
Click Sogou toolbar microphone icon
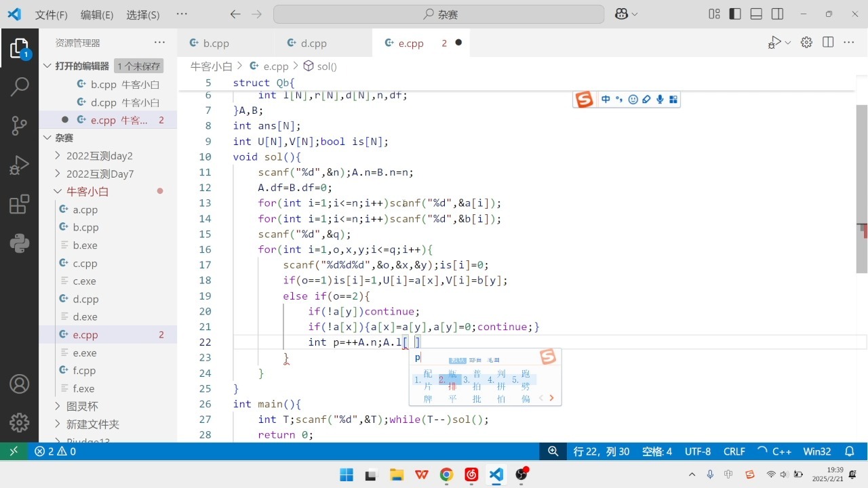point(660,100)
